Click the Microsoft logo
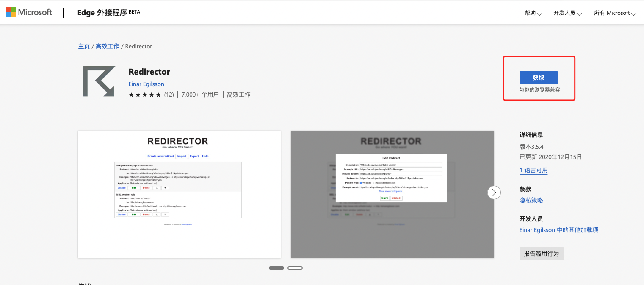Image resolution: width=644 pixels, height=285 pixels. pyautogui.click(x=29, y=12)
